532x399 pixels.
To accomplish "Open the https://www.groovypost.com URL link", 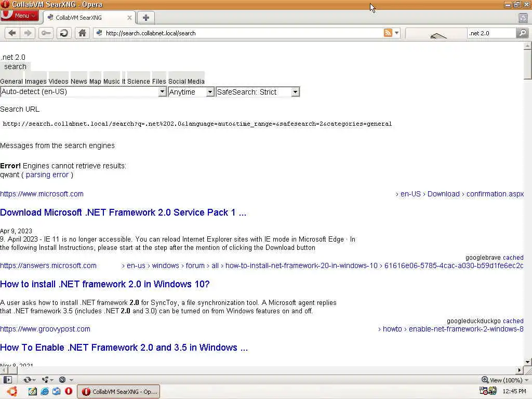I will click(45, 329).
